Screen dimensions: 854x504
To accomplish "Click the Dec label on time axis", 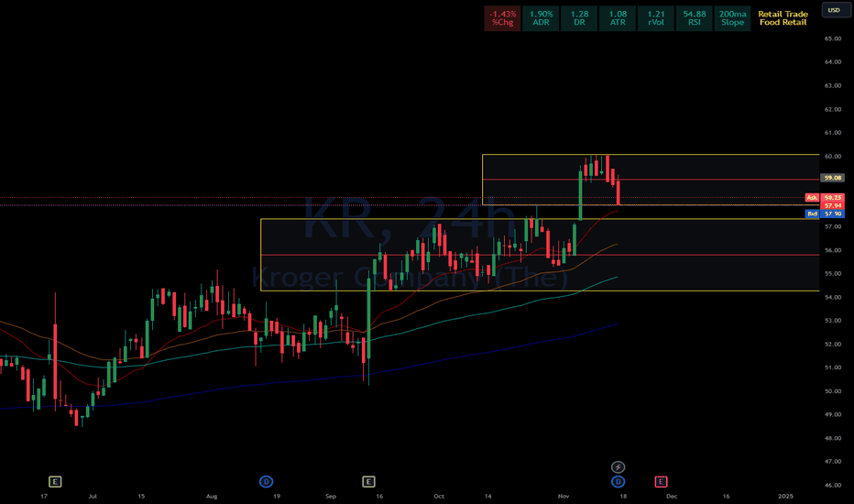I will point(672,497).
